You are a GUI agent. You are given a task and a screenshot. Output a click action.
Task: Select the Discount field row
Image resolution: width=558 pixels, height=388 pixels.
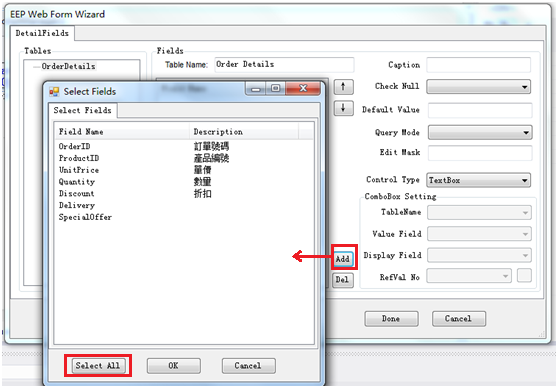click(184, 193)
